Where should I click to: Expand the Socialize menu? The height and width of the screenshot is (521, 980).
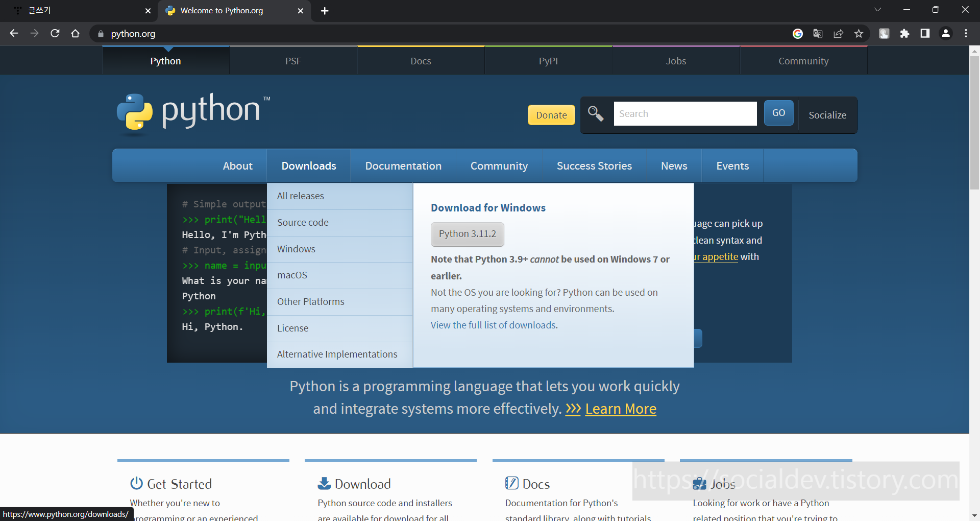click(x=827, y=115)
